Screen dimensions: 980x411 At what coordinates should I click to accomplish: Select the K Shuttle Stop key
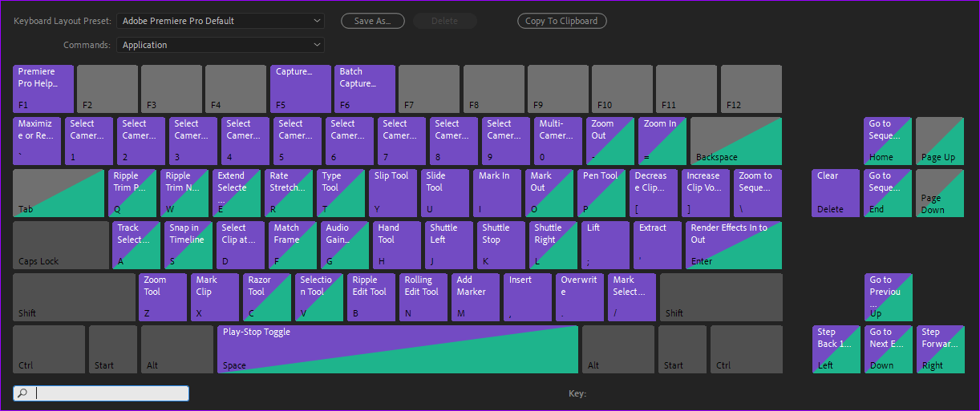(x=501, y=245)
